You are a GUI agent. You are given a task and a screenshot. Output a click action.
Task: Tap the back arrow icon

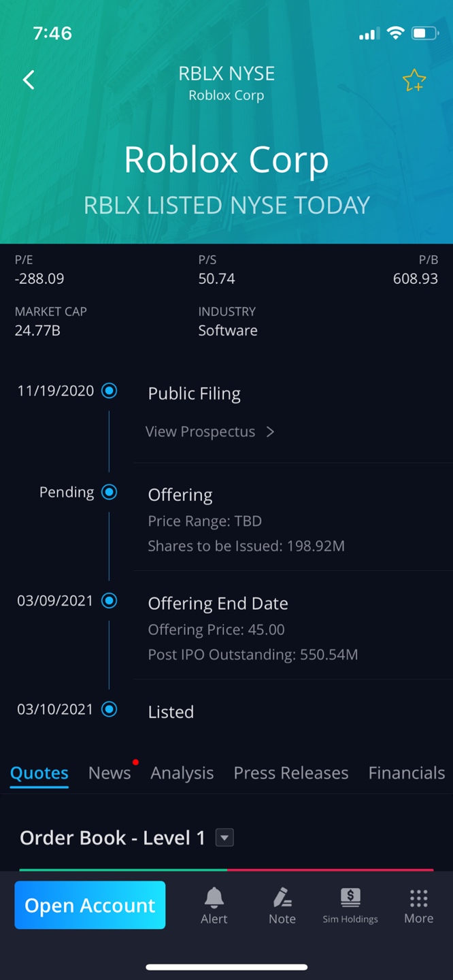29,80
